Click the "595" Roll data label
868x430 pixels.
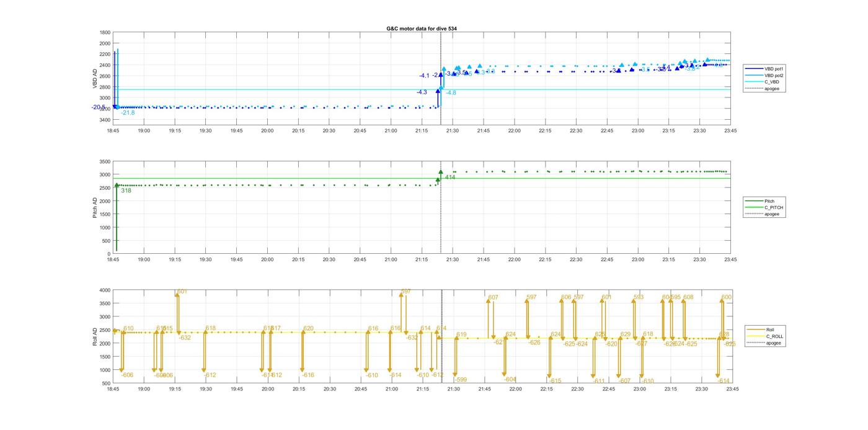point(676,297)
